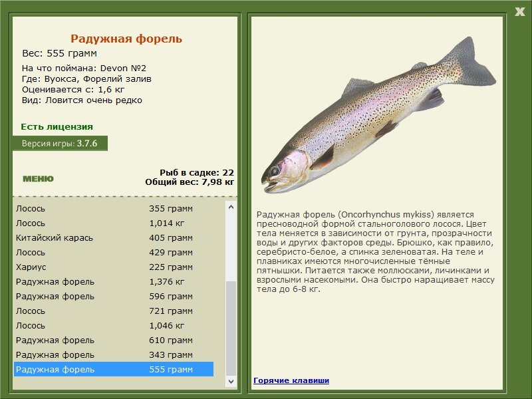
Task: Select the Радужная форель 1,376 кг entry
Action: click(x=114, y=281)
